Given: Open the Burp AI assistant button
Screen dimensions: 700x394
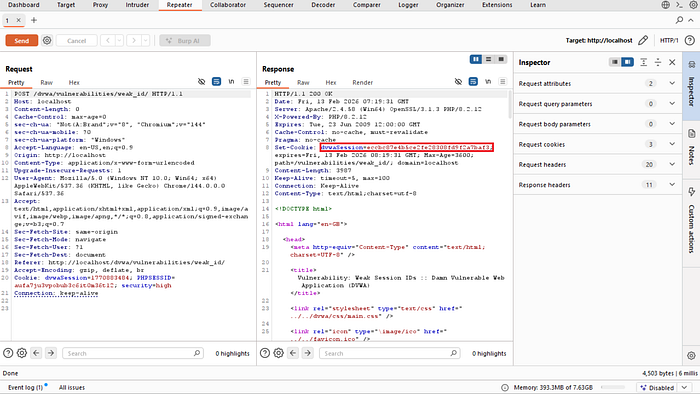Looking at the screenshot, I should pyautogui.click(x=185, y=41).
